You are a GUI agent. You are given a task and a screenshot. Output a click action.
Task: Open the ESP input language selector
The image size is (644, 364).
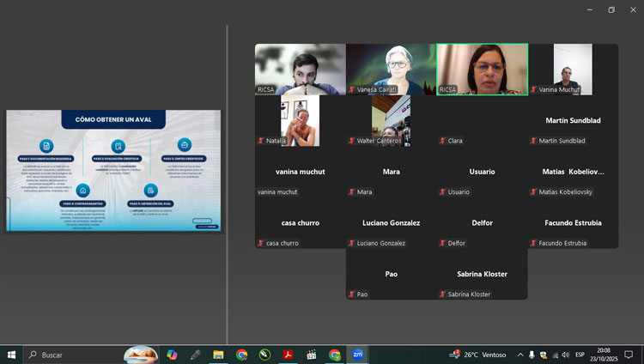580,355
